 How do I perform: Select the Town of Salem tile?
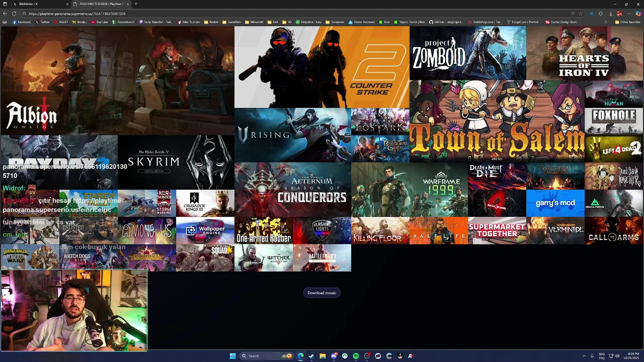click(497, 121)
